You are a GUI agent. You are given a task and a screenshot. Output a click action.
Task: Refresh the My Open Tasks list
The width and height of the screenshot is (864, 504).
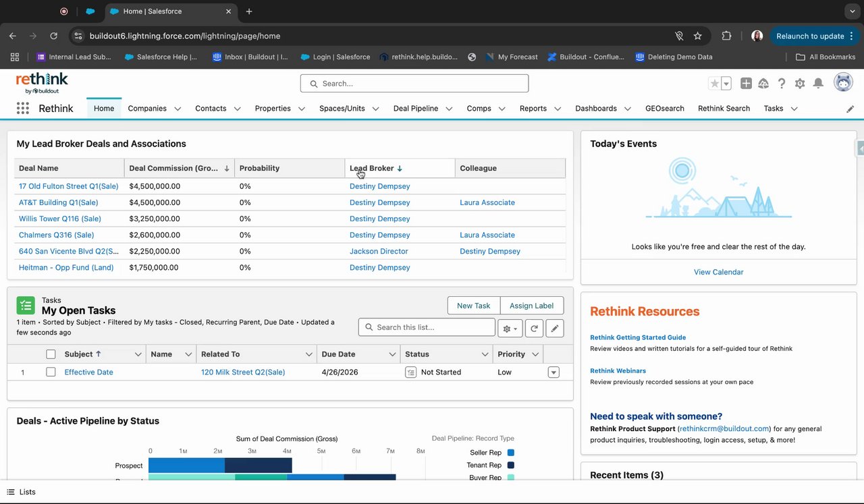click(x=534, y=329)
